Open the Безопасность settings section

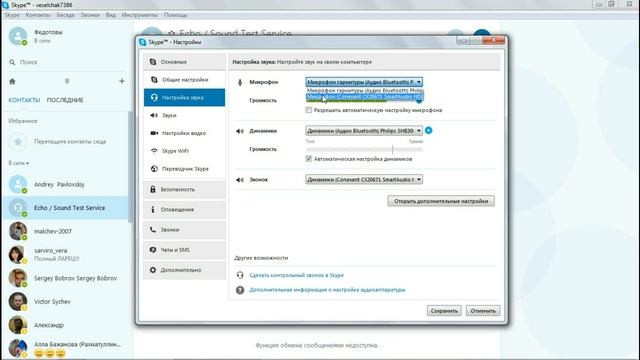[184, 189]
